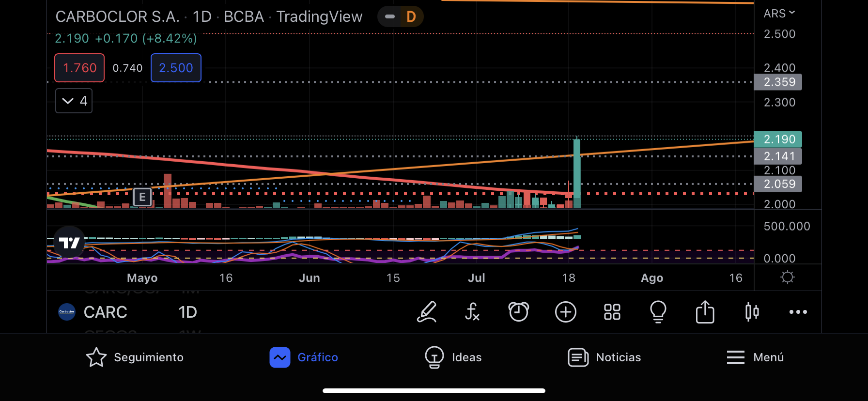
Task: Change chart type with candles icon
Action: (752, 312)
